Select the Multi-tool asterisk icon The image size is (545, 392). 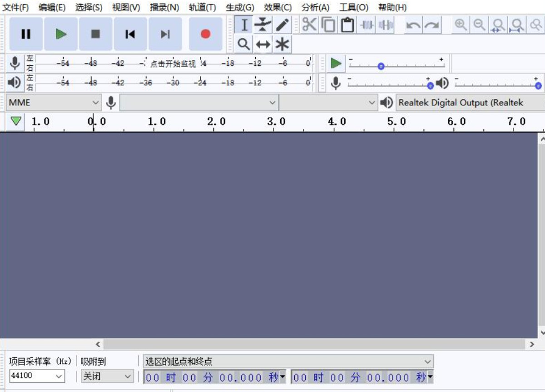(x=282, y=44)
